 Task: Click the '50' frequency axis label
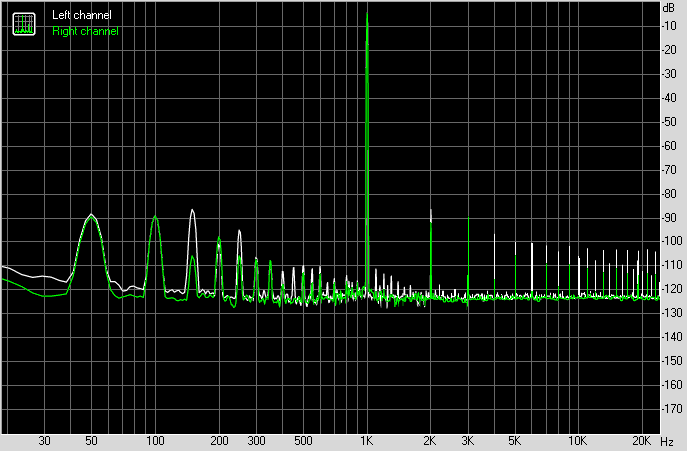(91, 441)
